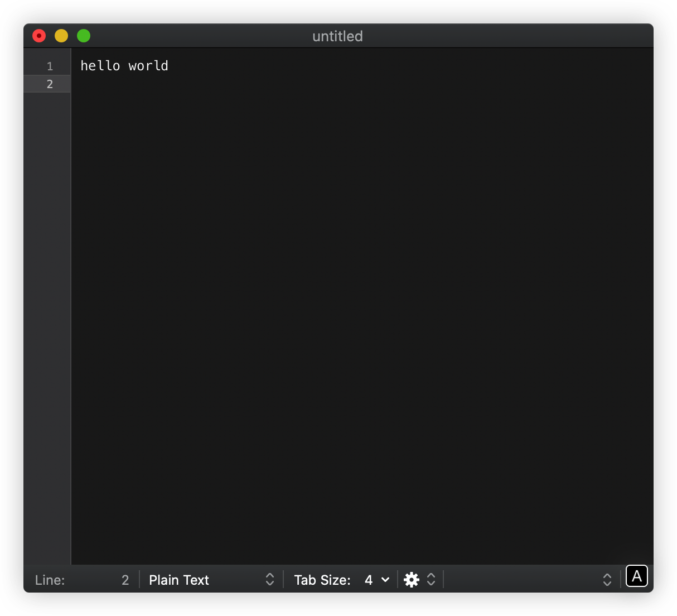Click line number 2 in the gutter
The image size is (677, 616).
50,84
